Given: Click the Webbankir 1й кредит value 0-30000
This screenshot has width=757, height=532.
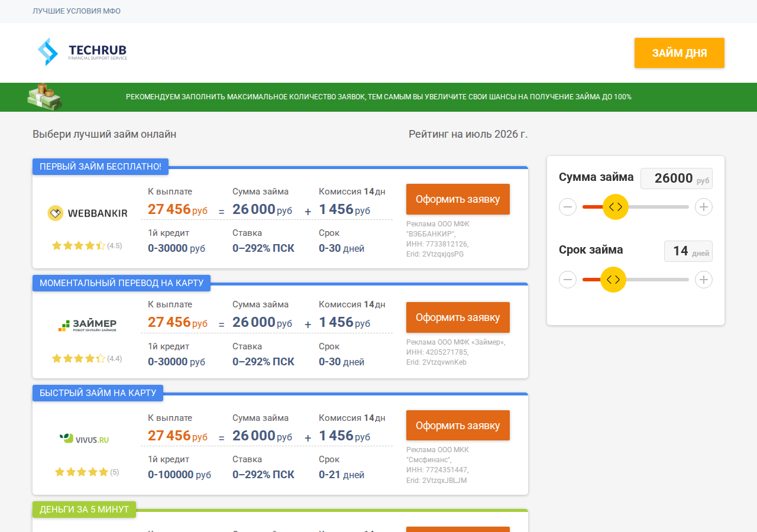Looking at the screenshot, I should click(x=177, y=248).
